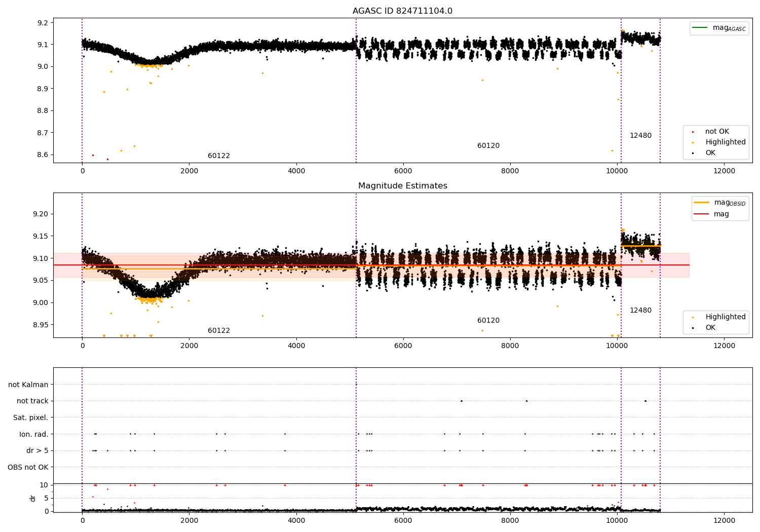Click the 'dr > 5' axis label
Viewport: 760px width, 532px height.
pos(37,451)
